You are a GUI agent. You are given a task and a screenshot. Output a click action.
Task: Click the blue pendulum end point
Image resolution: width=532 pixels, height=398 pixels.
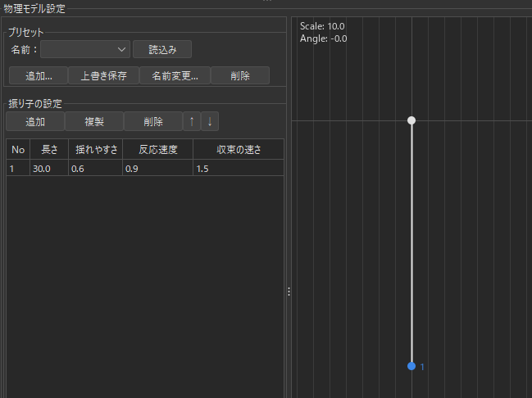click(x=412, y=366)
